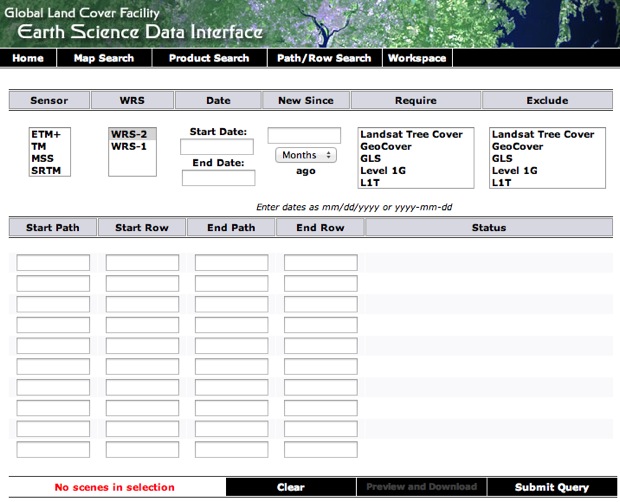620x502 pixels.
Task: Select MSS in the Sensor list
Action: click(43, 159)
